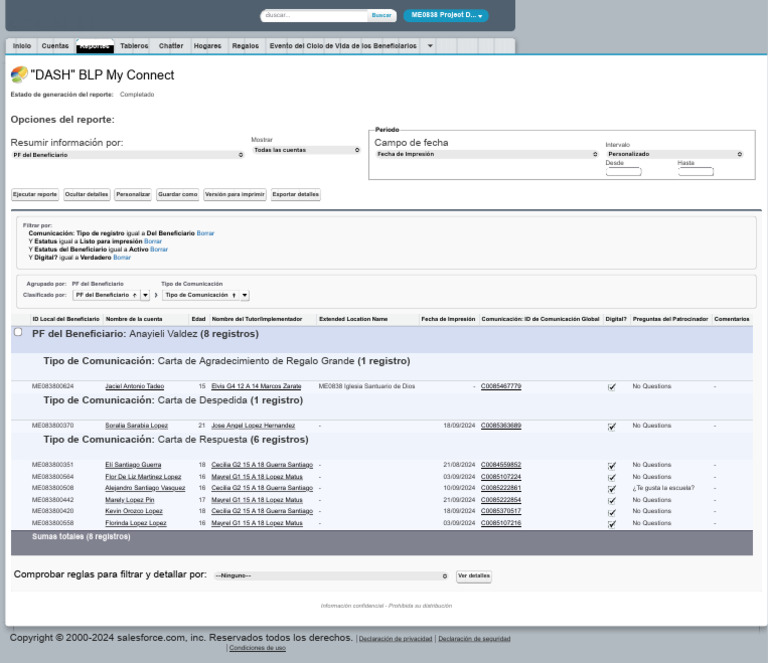
Task: Open the more tabs arrow after Evento tab
Action: [x=430, y=46]
